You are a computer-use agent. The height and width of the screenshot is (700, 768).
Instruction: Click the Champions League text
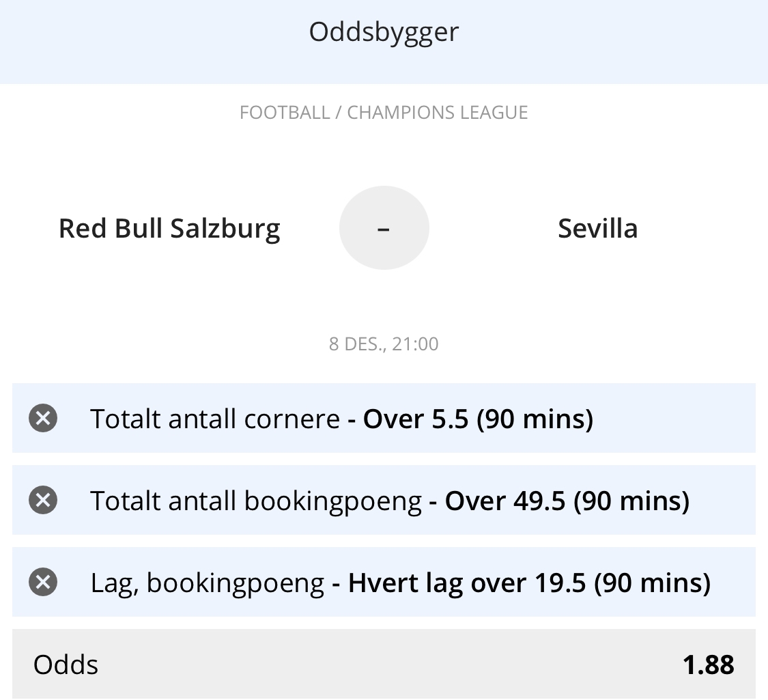click(x=438, y=113)
